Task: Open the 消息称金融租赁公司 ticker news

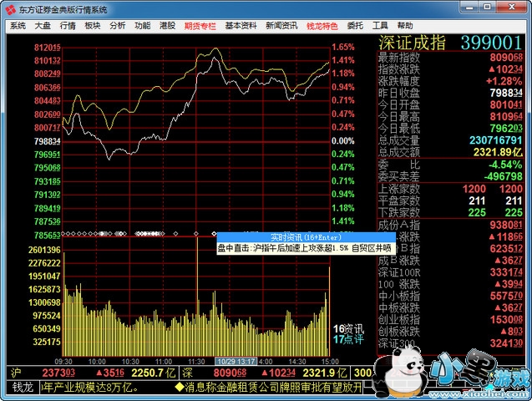Action: (x=268, y=387)
